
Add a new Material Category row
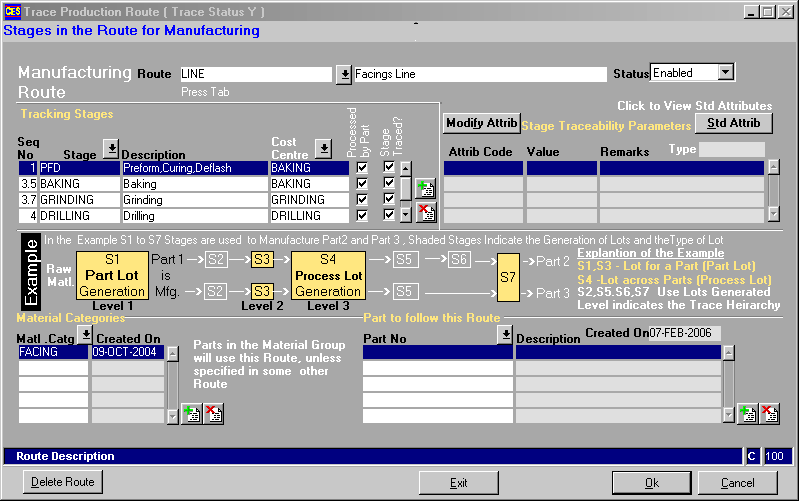[192, 413]
